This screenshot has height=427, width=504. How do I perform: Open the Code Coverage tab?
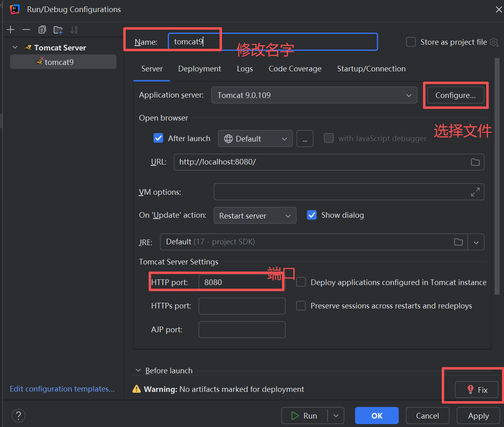click(295, 69)
